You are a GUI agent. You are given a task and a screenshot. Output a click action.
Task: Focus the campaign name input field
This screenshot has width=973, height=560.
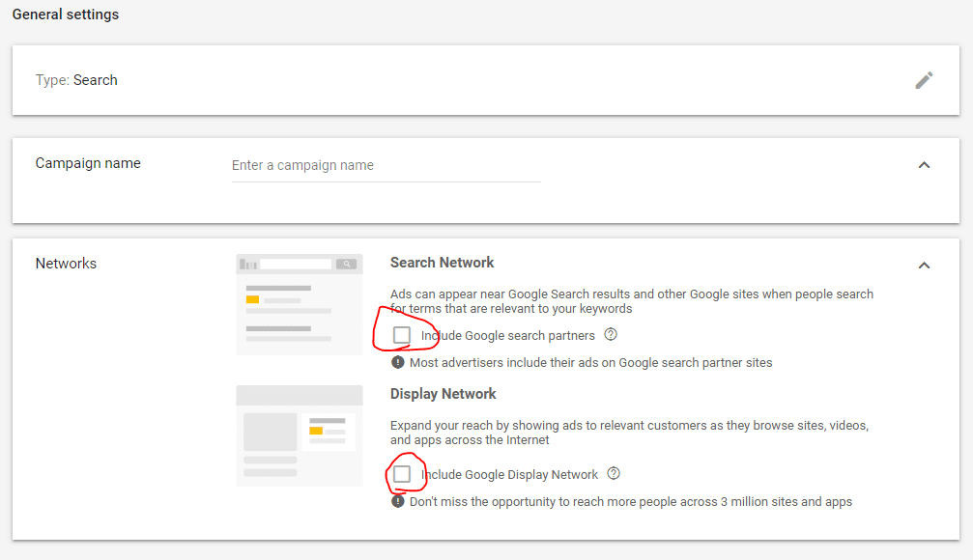point(386,165)
